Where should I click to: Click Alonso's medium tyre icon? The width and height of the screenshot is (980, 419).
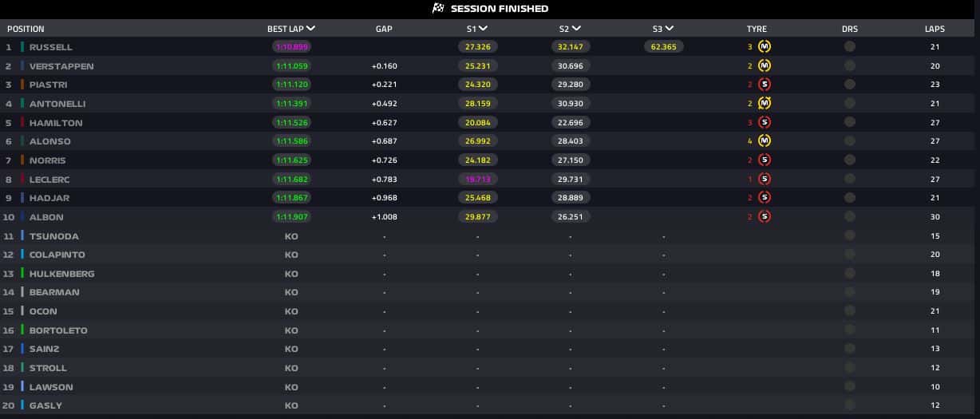(x=765, y=141)
